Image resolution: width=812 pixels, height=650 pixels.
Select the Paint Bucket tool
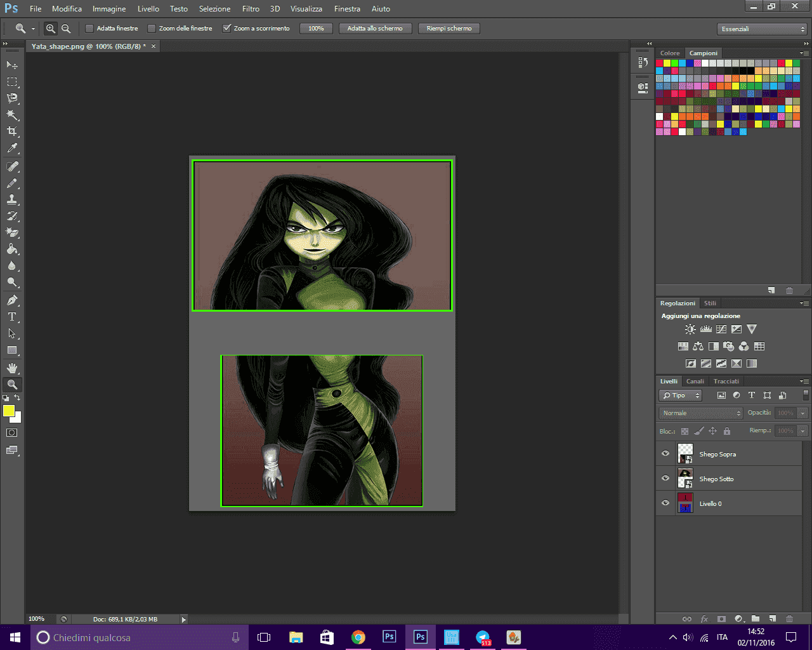[x=12, y=249]
